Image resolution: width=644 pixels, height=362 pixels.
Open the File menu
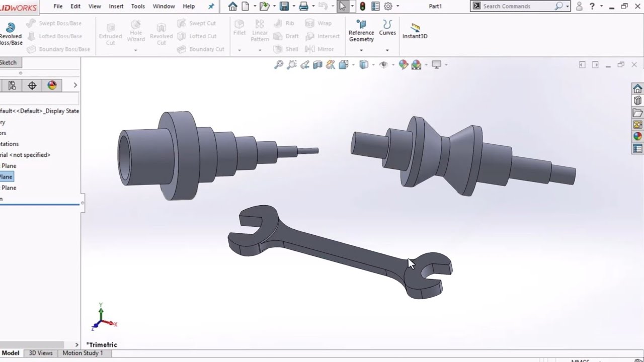pos(58,7)
